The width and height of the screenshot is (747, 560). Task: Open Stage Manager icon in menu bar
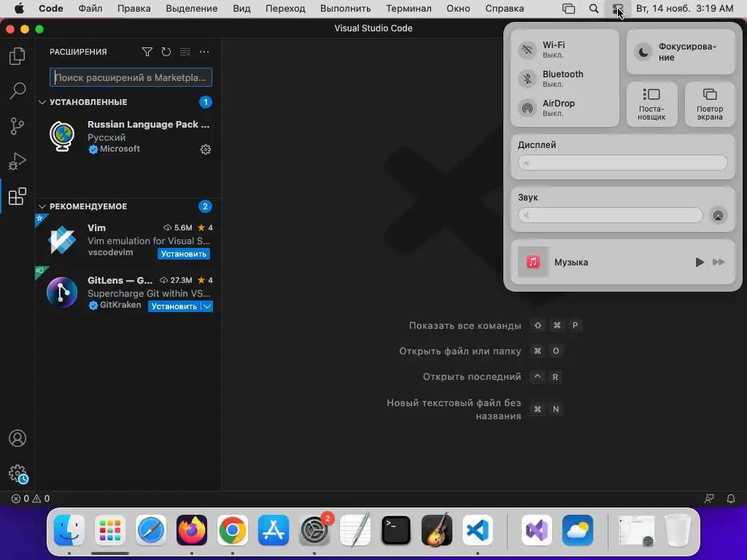(568, 9)
